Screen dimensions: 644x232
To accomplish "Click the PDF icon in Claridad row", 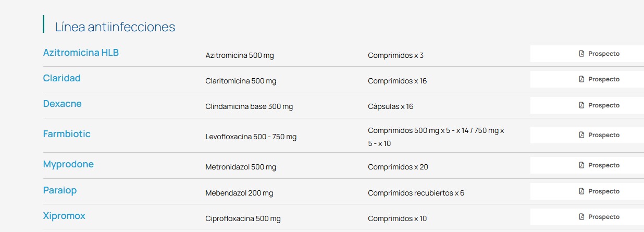I will (581, 79).
